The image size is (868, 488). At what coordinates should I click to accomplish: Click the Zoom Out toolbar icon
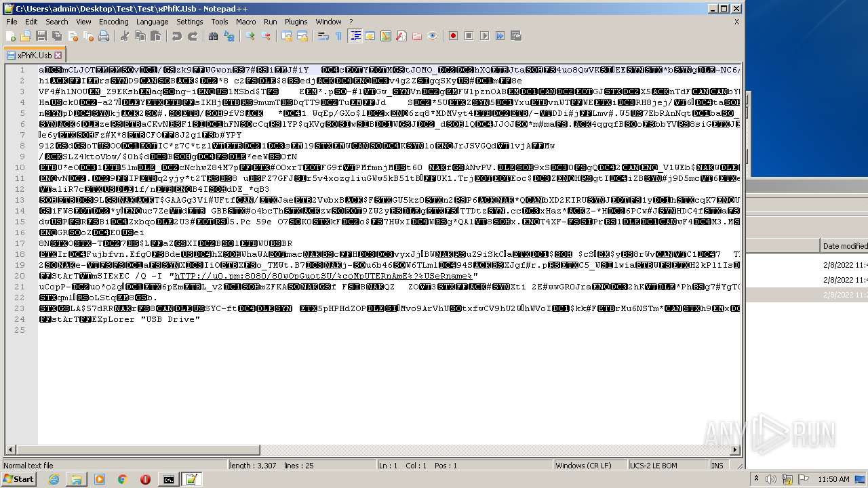click(265, 36)
